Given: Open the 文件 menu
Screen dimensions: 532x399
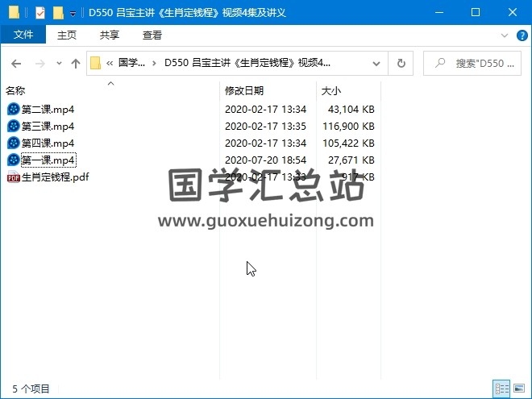Looking at the screenshot, I should [x=23, y=35].
